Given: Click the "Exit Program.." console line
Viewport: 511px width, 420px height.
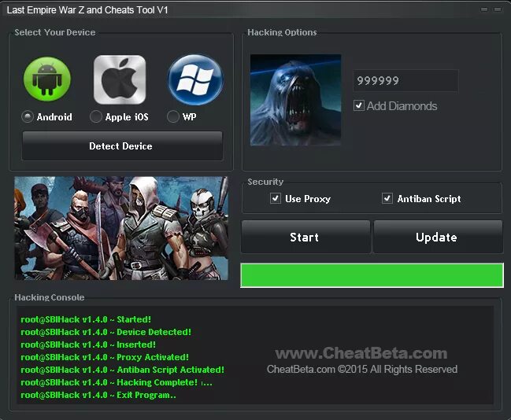Looking at the screenshot, I should point(98,395).
